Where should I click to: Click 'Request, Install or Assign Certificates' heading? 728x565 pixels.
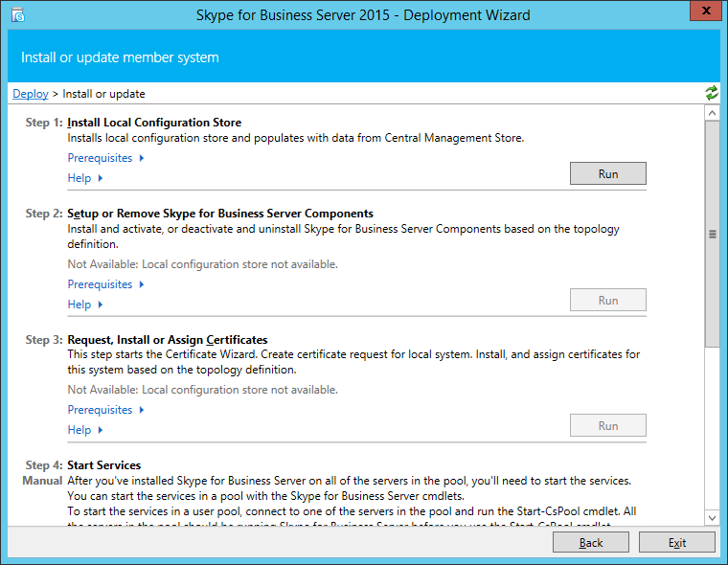point(167,340)
